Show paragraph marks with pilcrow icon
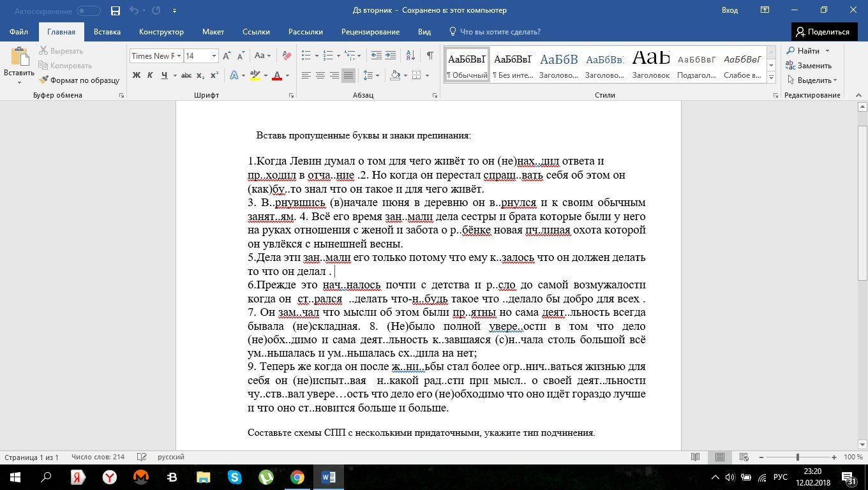 [x=430, y=56]
